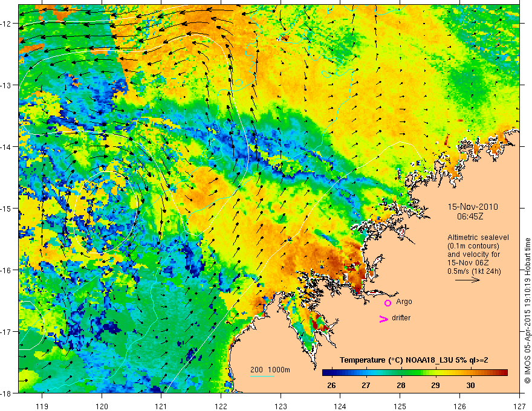Click the '15-Nov 06Z' legend line
Viewport: 532px width, 411px height.
[x=468, y=263]
